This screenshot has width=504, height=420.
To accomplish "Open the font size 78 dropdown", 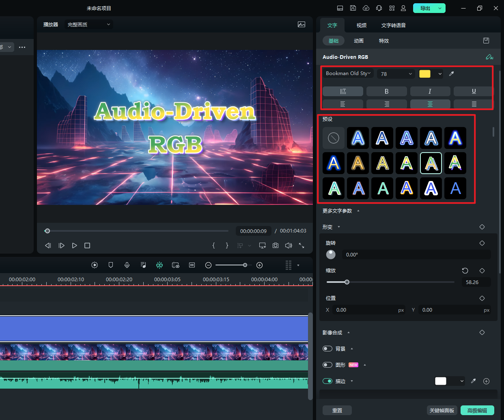I will click(396, 74).
